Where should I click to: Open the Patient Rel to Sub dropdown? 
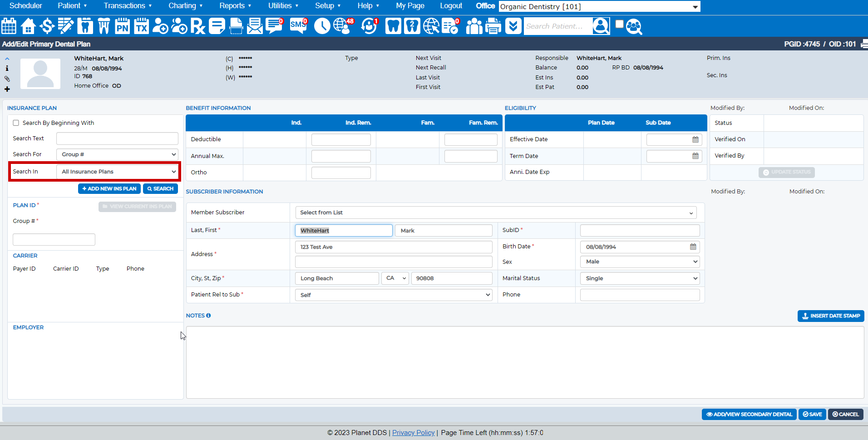coord(394,295)
